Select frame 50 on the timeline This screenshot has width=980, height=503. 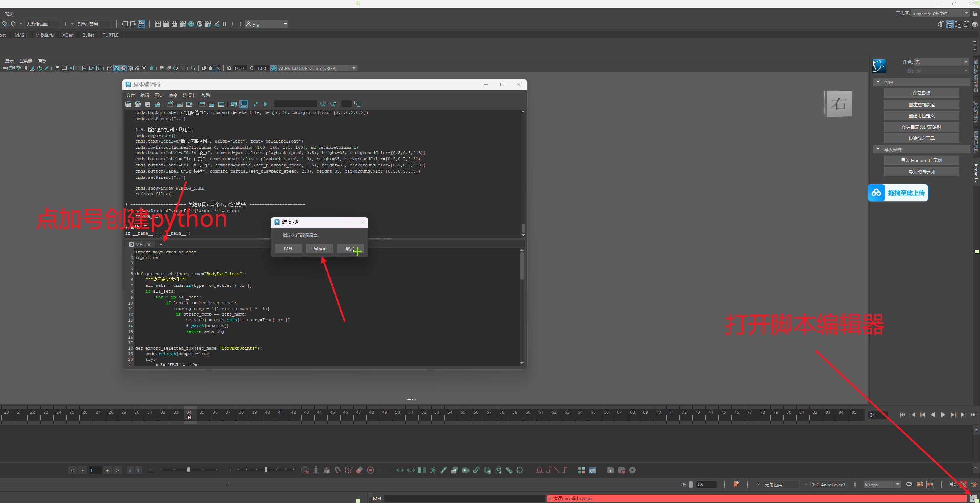click(398, 415)
